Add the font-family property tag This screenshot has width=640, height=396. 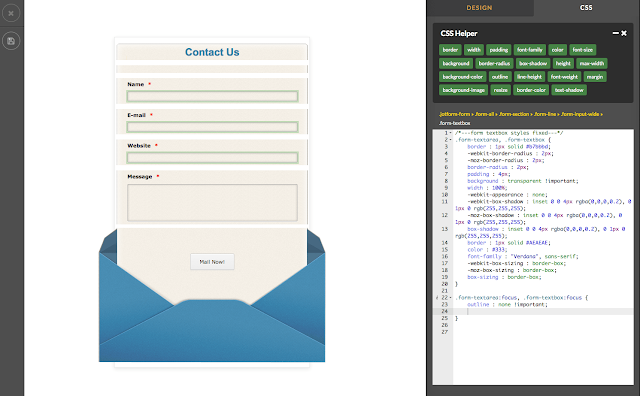pos(530,50)
